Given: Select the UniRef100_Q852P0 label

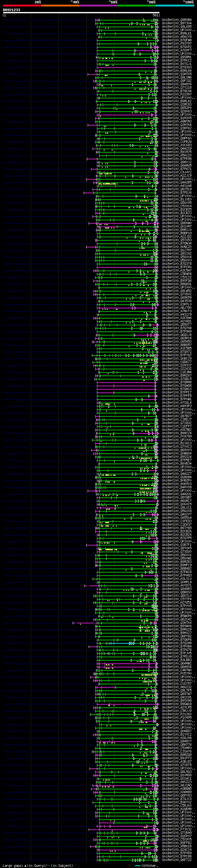Looking at the screenshot, I should (176, 108).
